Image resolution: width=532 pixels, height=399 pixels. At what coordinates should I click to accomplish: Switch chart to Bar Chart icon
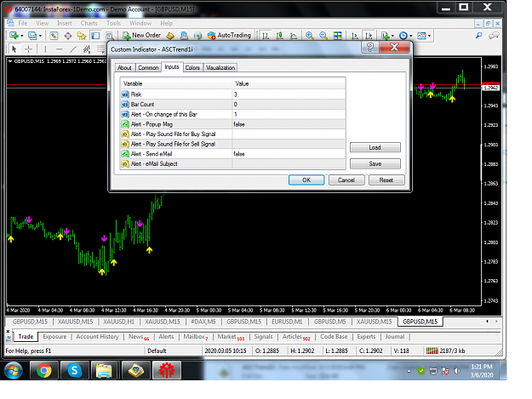coord(266,35)
